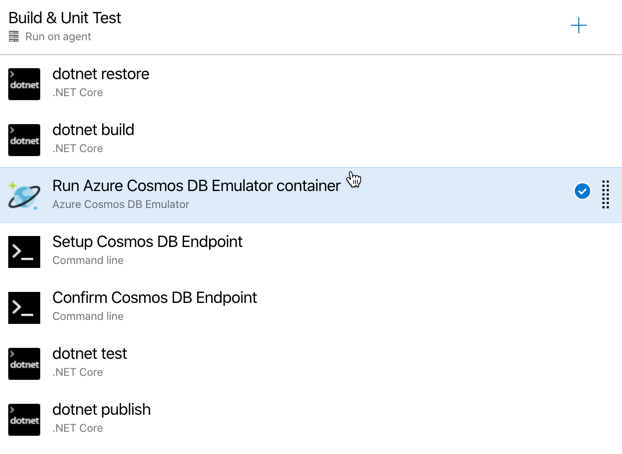Click the dotnet restore task icon
This screenshot has width=622, height=454.
(x=24, y=84)
